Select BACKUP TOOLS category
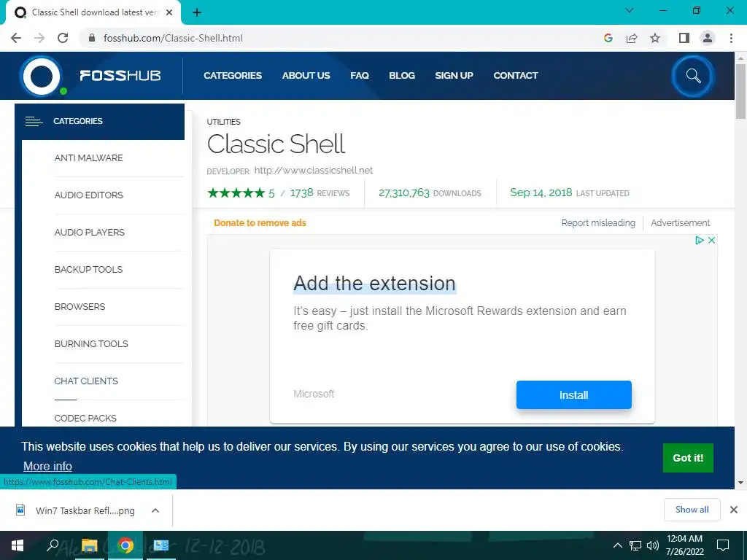 click(88, 270)
